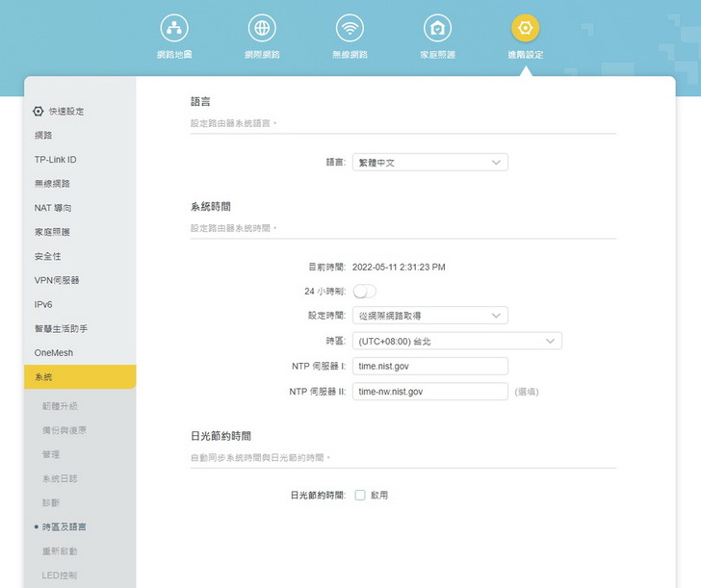Viewport: 701px width, 588px height.
Task: Select TP-Link ID in the sidebar
Action: pyautogui.click(x=55, y=160)
